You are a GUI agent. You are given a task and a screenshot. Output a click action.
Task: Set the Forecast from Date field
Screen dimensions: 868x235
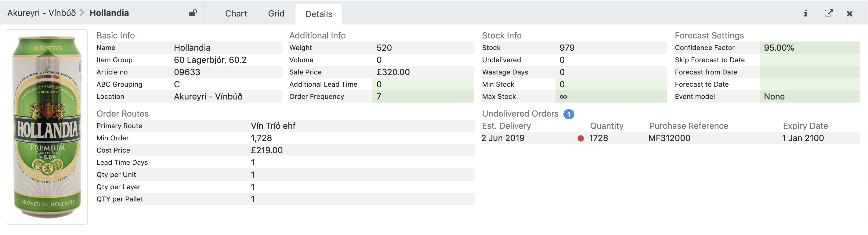pos(810,72)
